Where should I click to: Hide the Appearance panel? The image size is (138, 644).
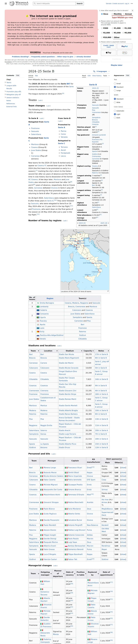coord(127,75)
